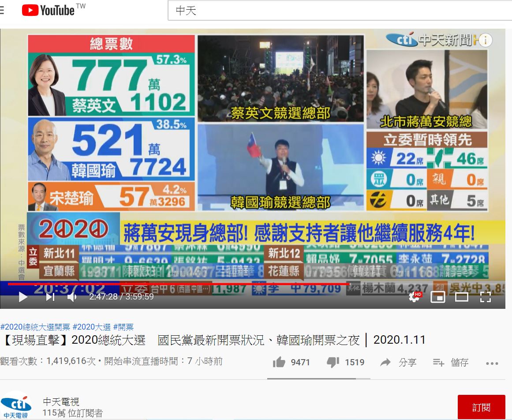Toggle theater mode view

(462, 297)
